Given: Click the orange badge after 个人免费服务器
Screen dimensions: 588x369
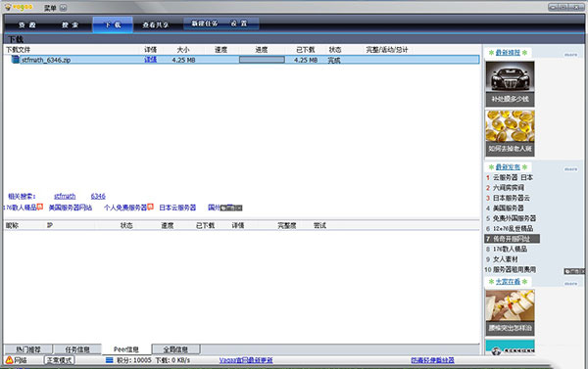Looking at the screenshot, I should pos(150,207).
